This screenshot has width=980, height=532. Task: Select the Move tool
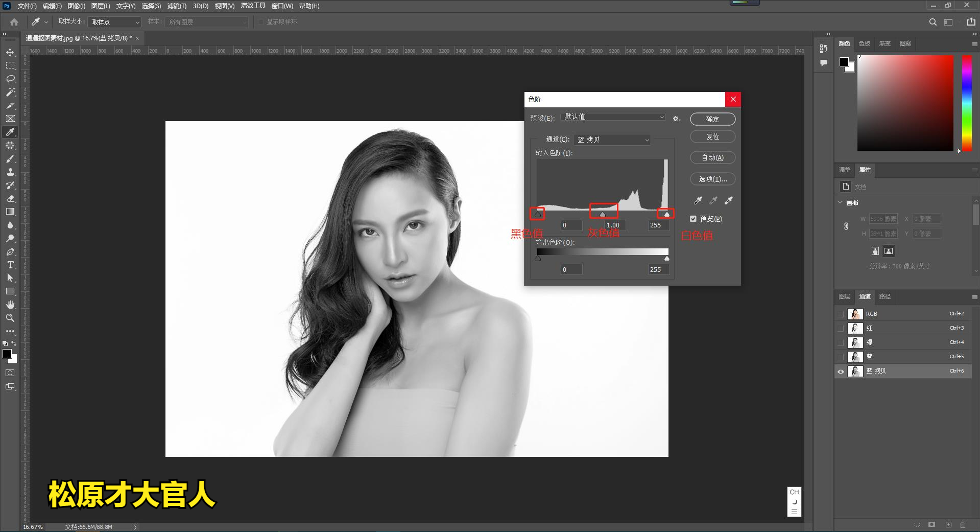tap(10, 52)
